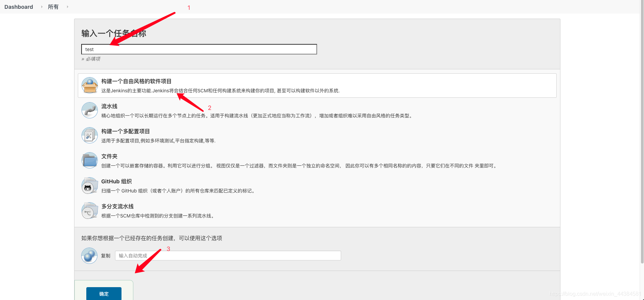Click the 必填项 hint text
Screen dimensions: 644x300
tap(91, 59)
